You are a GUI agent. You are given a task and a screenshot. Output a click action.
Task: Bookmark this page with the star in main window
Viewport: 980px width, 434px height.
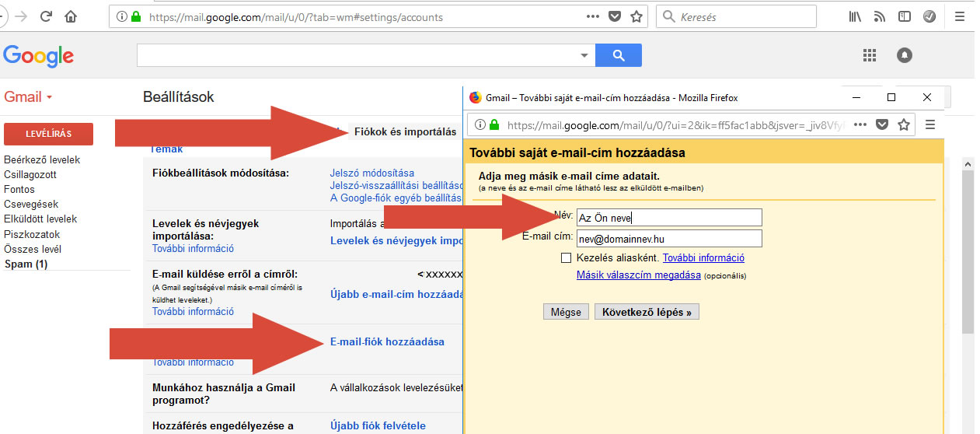point(636,16)
